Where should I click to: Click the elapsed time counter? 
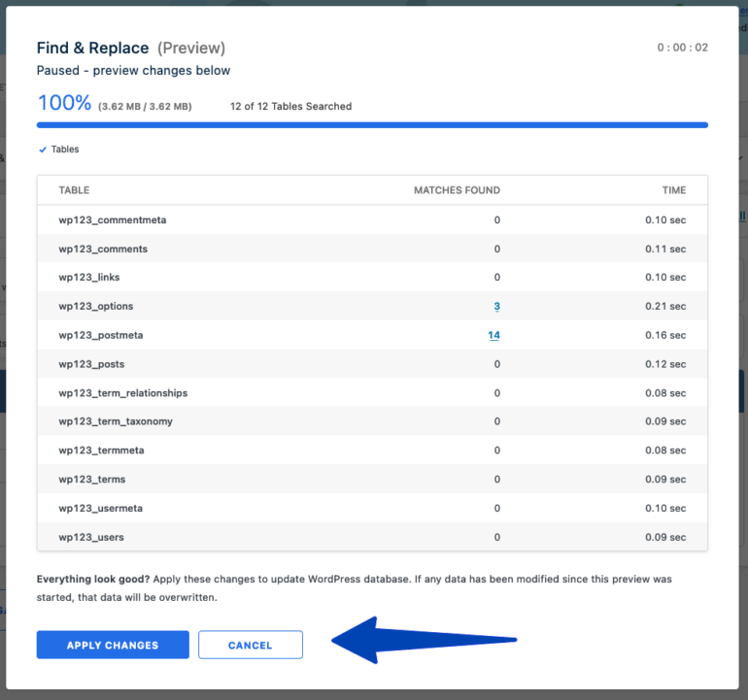[682, 48]
